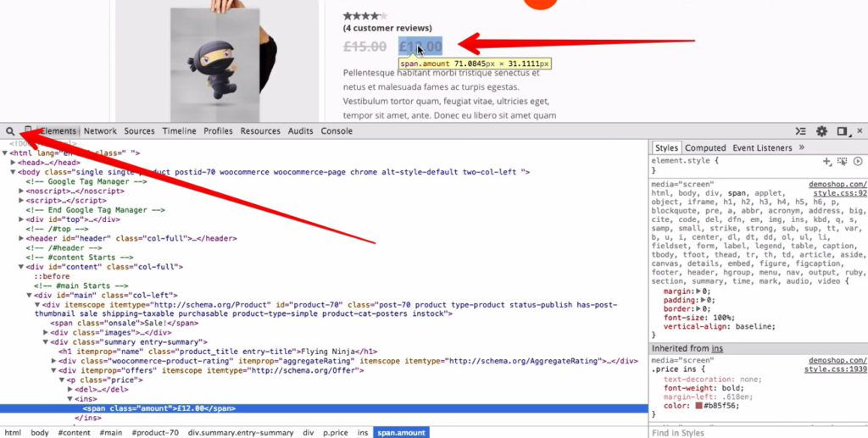Select div.summary.entry-summary breadcrumb

point(241,432)
